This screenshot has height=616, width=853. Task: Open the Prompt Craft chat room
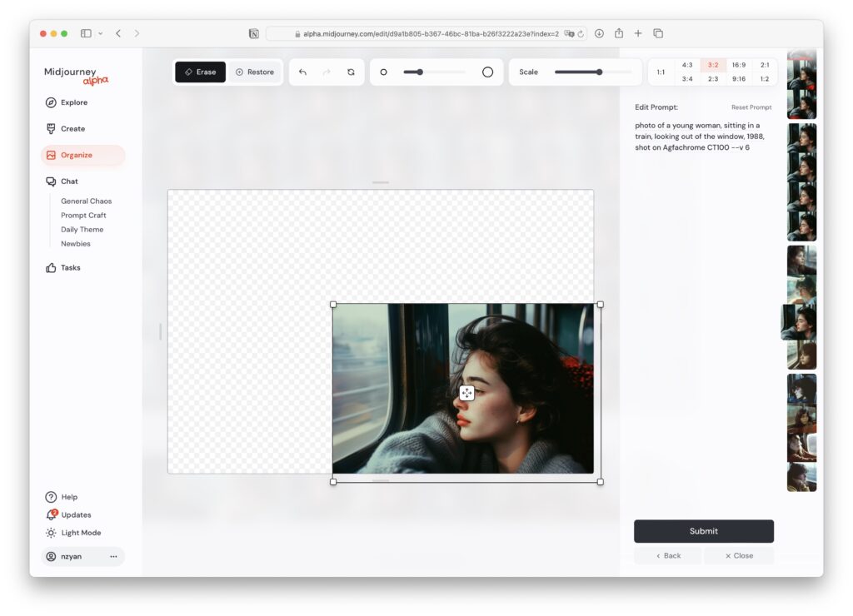83,216
